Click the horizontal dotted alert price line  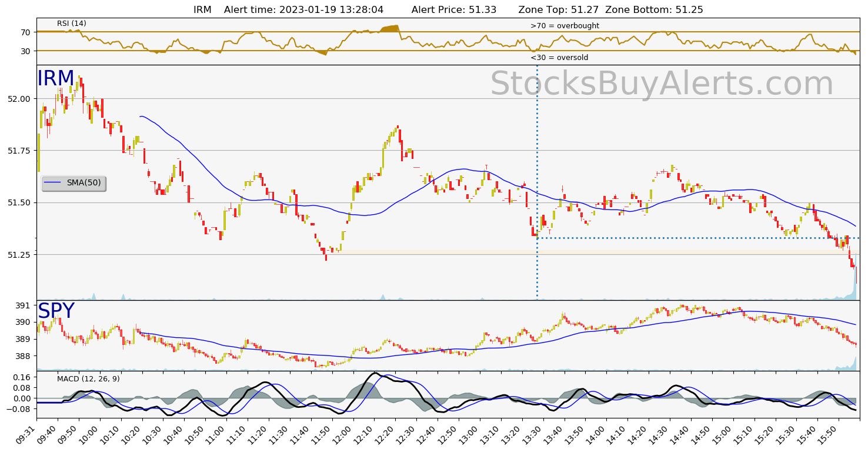[x=697, y=238]
